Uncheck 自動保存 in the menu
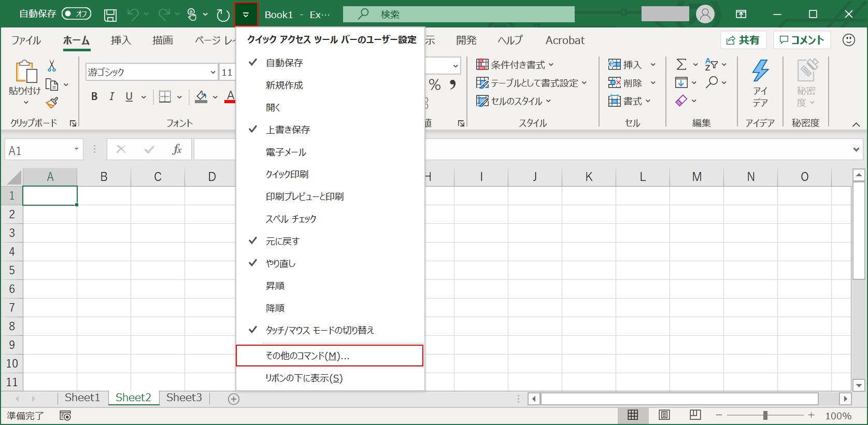This screenshot has width=868, height=425. coord(330,63)
